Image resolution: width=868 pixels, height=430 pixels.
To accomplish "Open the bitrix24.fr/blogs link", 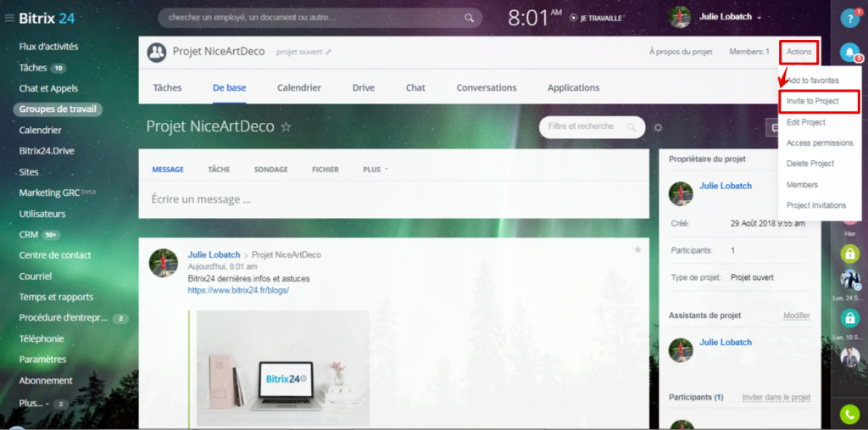I will (238, 290).
